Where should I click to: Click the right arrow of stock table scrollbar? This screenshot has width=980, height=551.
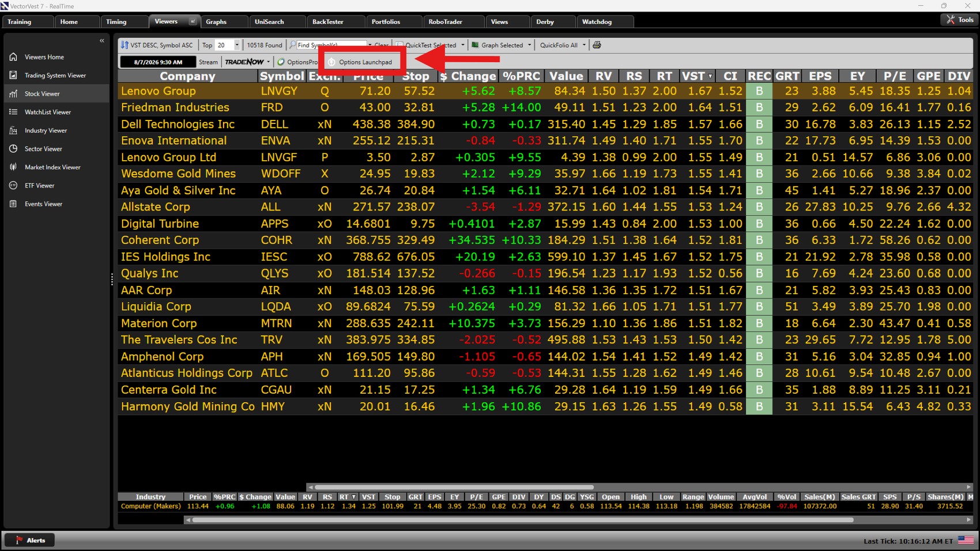tap(968, 487)
